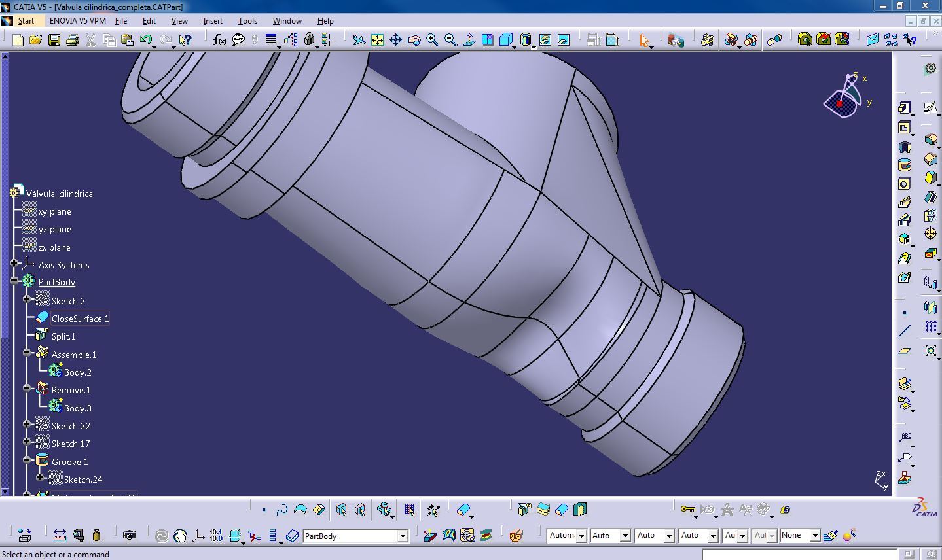Expand the Sketch.2 node
The image size is (942, 560).
[27, 299]
